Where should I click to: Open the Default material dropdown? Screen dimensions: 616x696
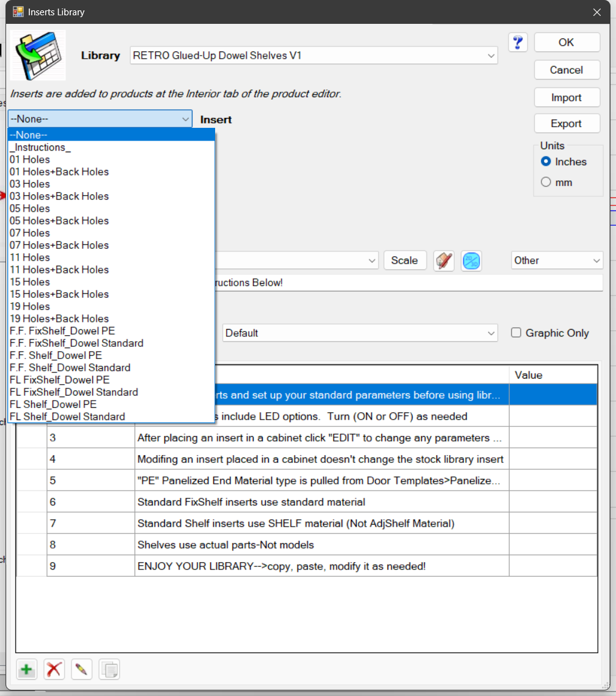[360, 333]
